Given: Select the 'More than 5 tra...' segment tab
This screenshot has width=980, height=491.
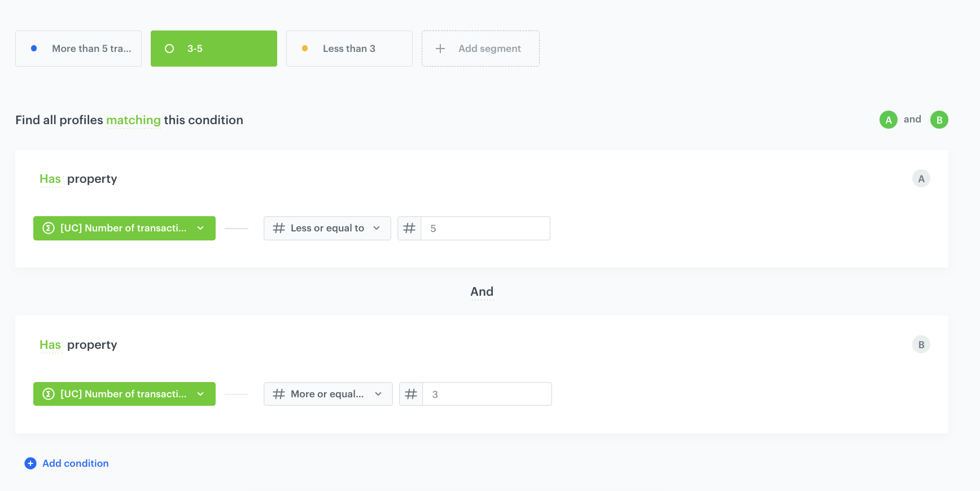Looking at the screenshot, I should (x=78, y=49).
